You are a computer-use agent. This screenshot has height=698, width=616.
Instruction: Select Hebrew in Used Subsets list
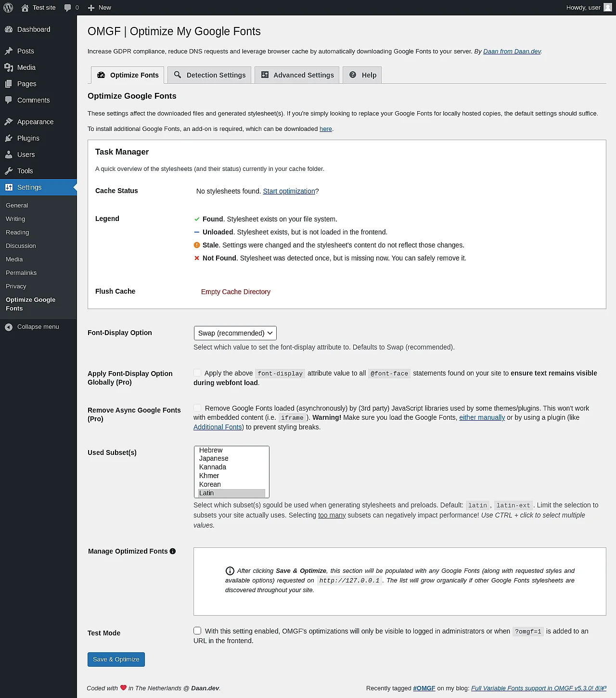click(231, 450)
